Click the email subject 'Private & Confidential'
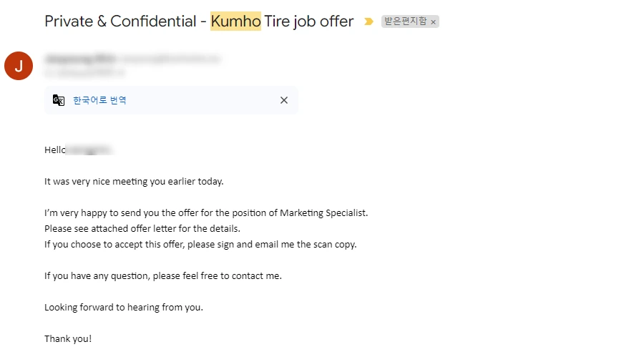Screen dimensions: 644x357 [x=119, y=21]
